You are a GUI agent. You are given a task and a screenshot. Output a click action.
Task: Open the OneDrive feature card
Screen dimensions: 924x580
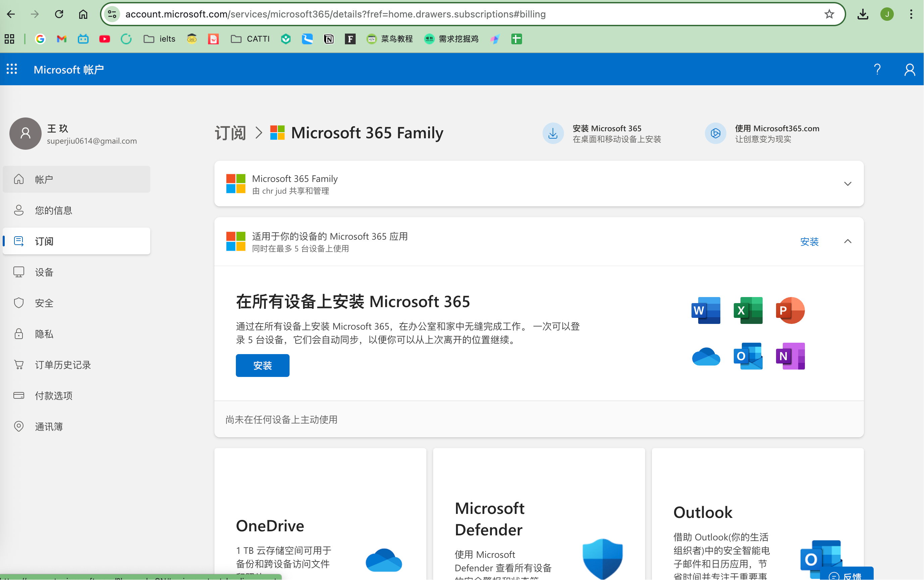point(320,514)
